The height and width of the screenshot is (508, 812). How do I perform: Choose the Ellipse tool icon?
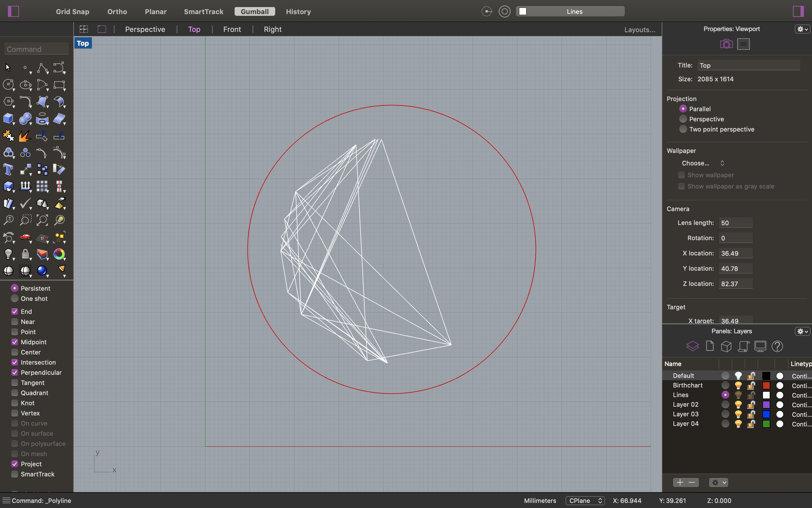25,85
